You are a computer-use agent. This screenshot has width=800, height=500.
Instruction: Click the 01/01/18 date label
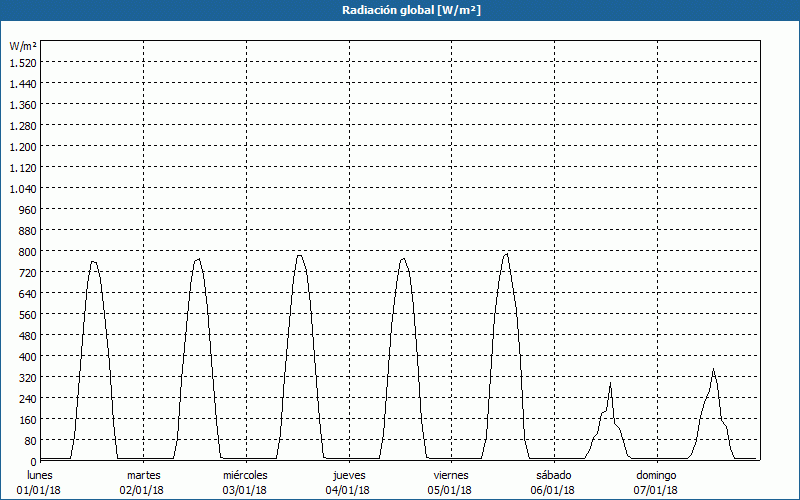(x=40, y=490)
